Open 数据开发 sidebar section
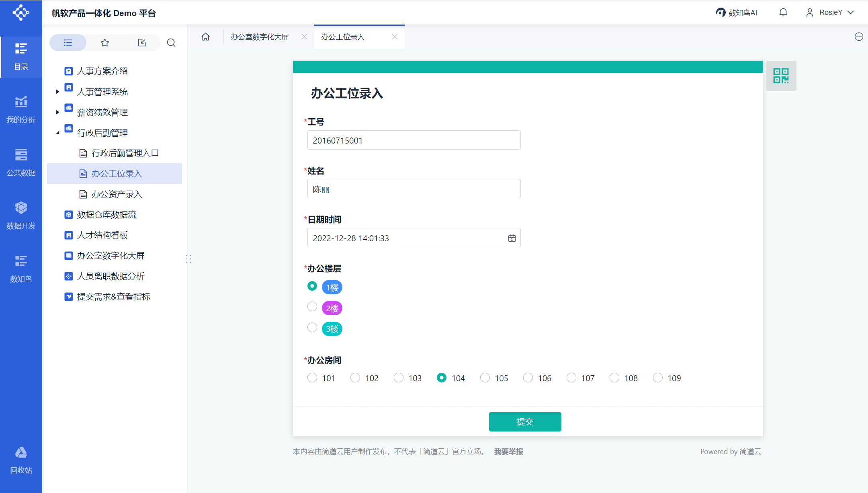The image size is (868, 493). [21, 216]
